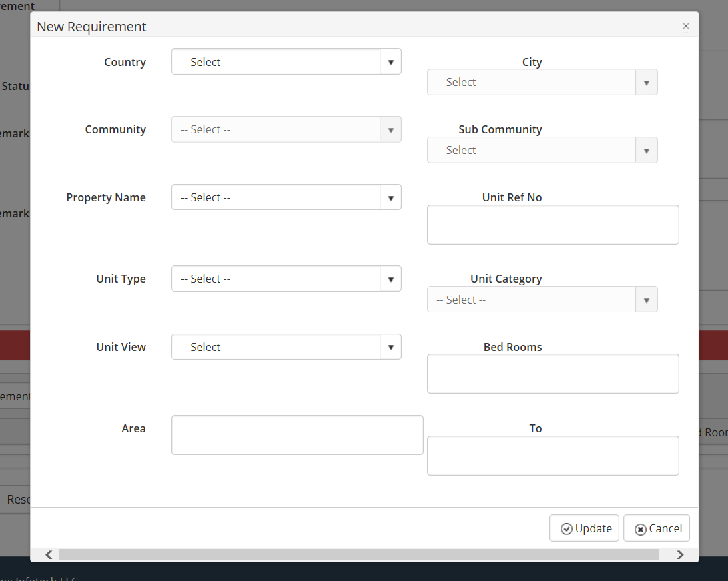Click the Unit Ref No field
728x581 pixels.
coord(553,225)
